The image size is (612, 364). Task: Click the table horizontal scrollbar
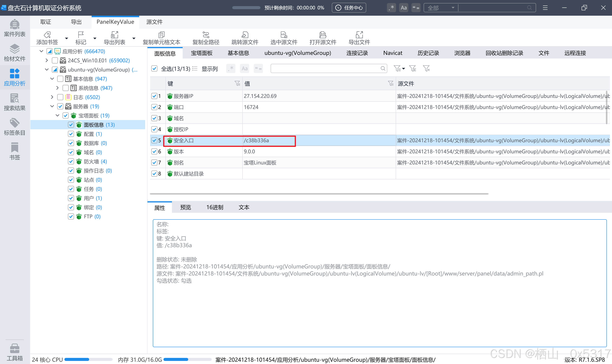click(x=319, y=194)
